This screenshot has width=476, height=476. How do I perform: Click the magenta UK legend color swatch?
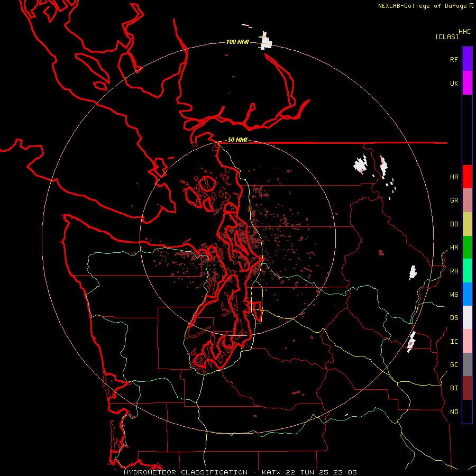[467, 83]
